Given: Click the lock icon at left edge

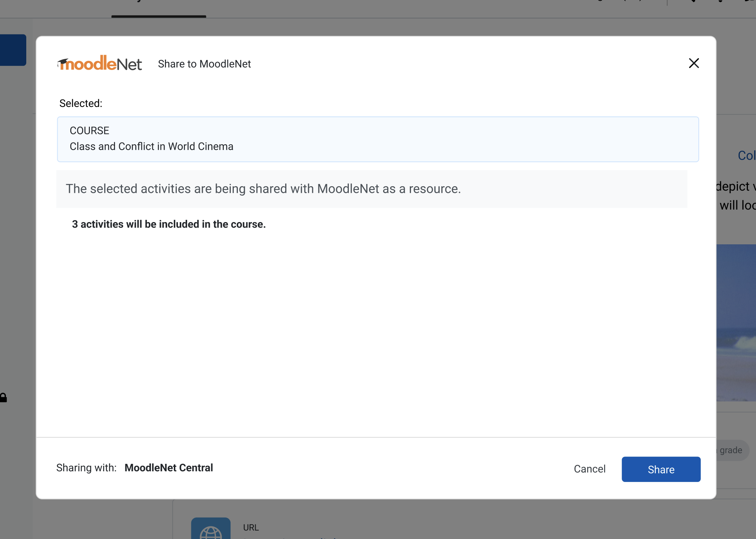Looking at the screenshot, I should [x=3, y=398].
